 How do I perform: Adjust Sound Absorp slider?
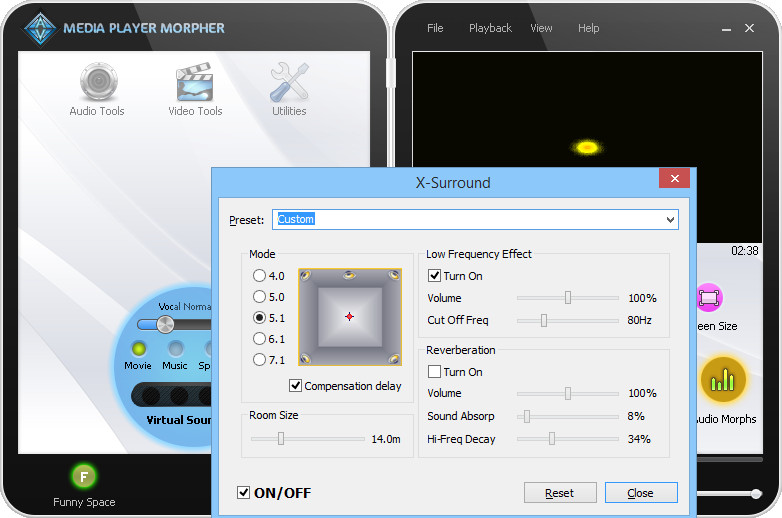coord(527,416)
